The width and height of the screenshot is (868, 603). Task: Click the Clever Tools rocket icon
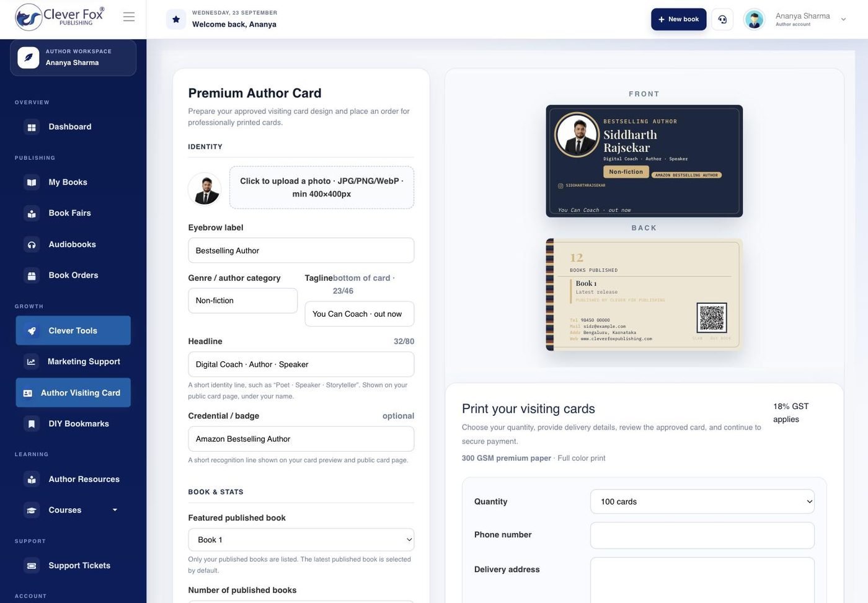click(x=32, y=331)
